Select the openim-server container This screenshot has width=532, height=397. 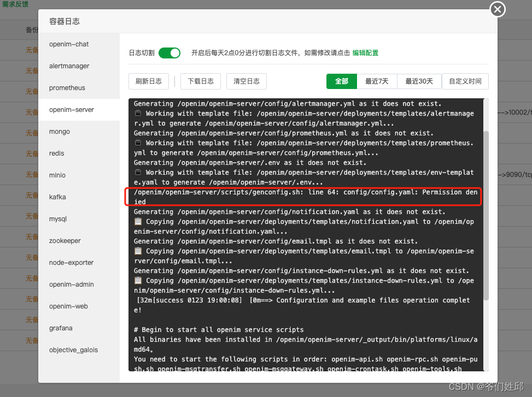click(79, 110)
